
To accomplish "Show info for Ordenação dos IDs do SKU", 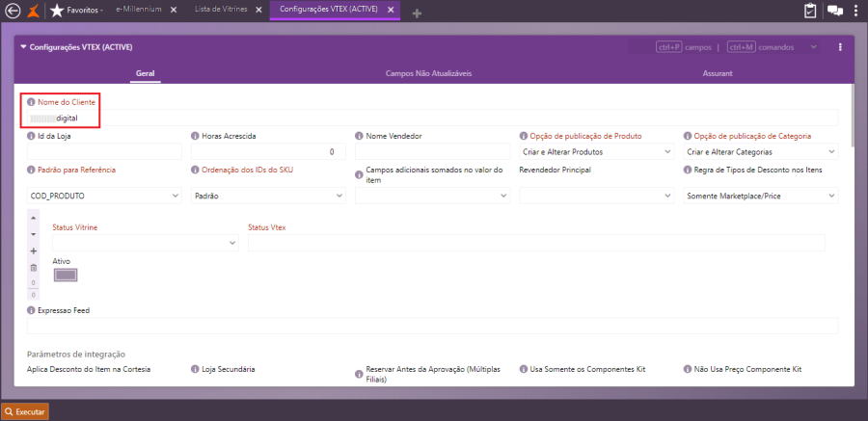I will pos(195,171).
